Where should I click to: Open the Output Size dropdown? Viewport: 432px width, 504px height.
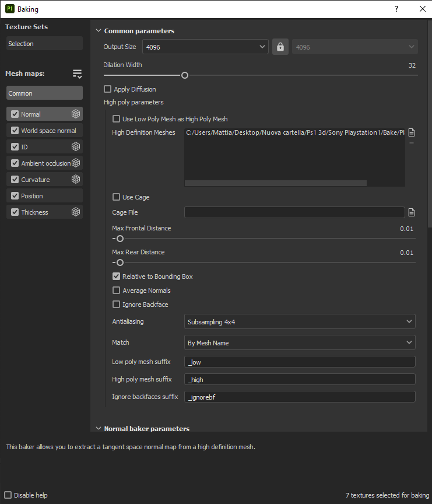pyautogui.click(x=205, y=46)
